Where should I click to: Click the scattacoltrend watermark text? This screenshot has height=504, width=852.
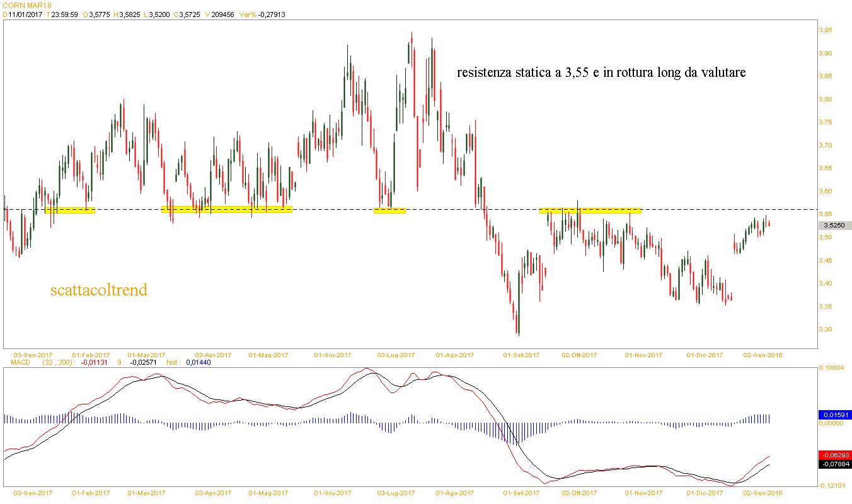tap(98, 290)
